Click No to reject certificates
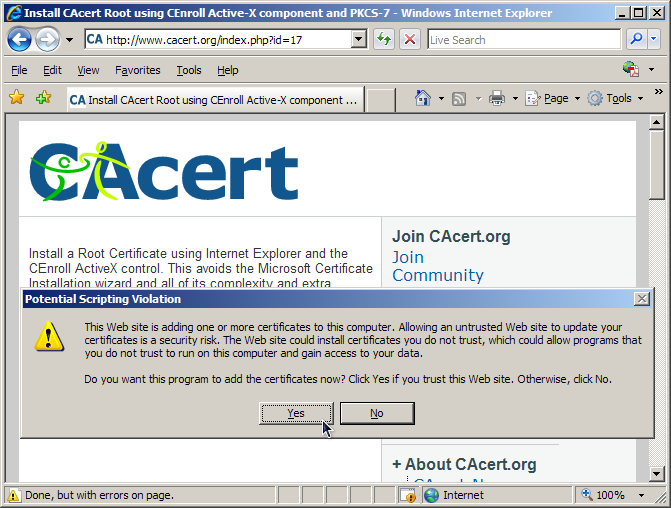The height and width of the screenshot is (508, 671). [377, 413]
